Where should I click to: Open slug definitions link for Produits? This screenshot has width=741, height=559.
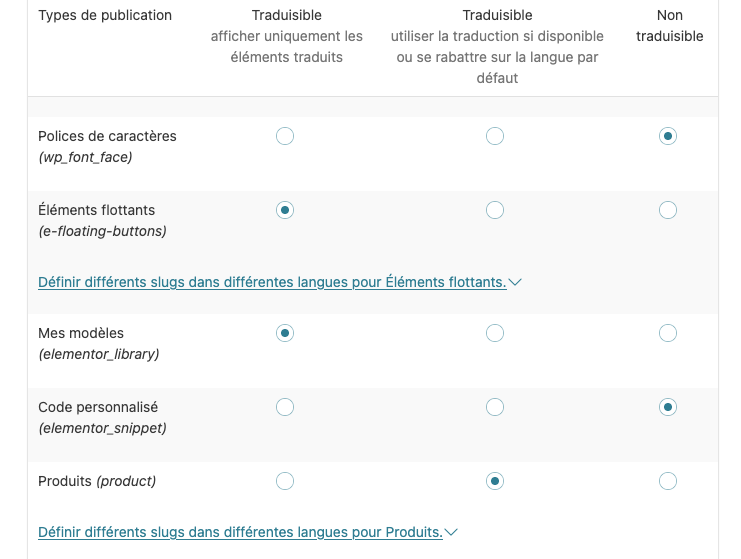(240, 532)
